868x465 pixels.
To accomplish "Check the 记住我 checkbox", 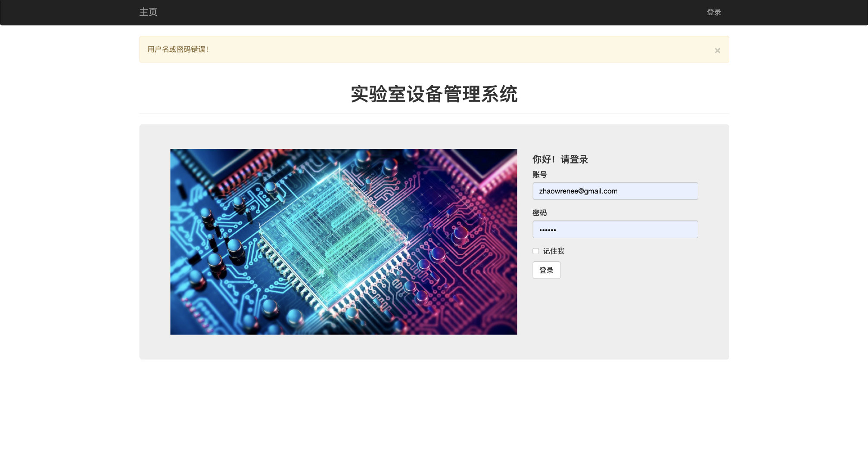I will (x=535, y=251).
